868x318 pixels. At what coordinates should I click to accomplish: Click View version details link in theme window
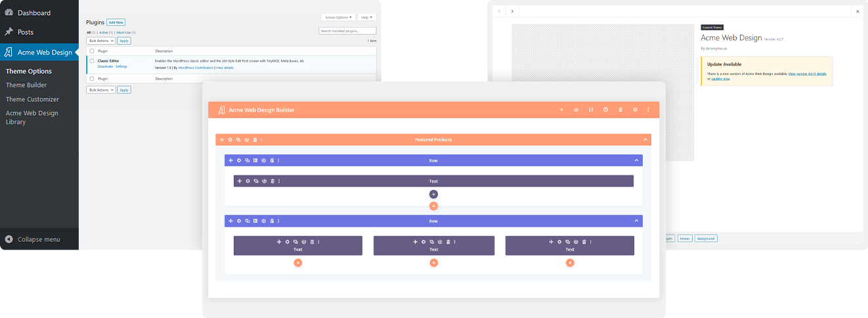point(808,74)
